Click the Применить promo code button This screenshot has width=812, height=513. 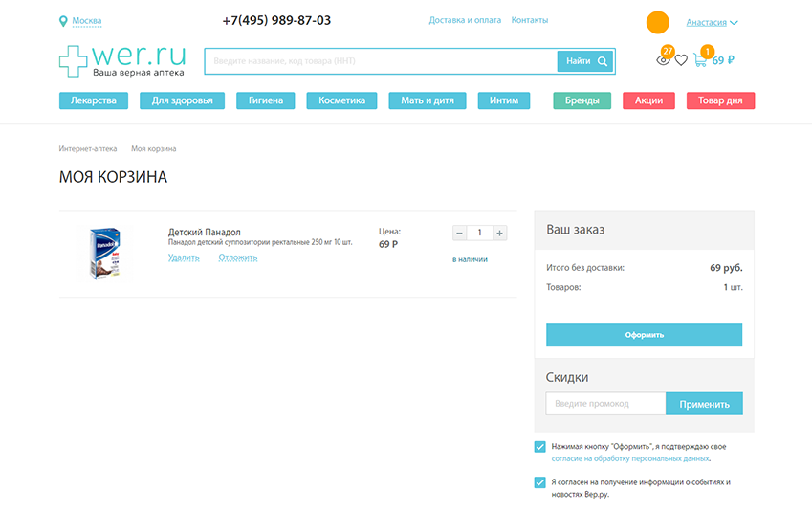[x=704, y=404]
